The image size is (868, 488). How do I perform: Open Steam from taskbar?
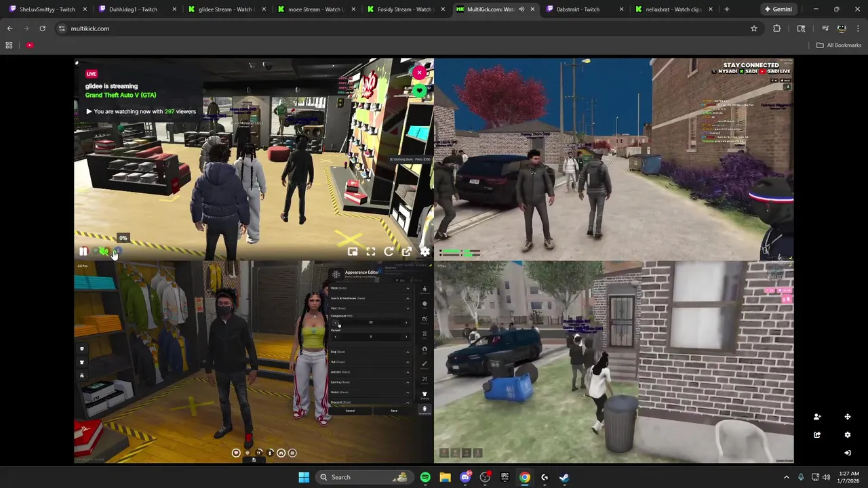(x=564, y=477)
